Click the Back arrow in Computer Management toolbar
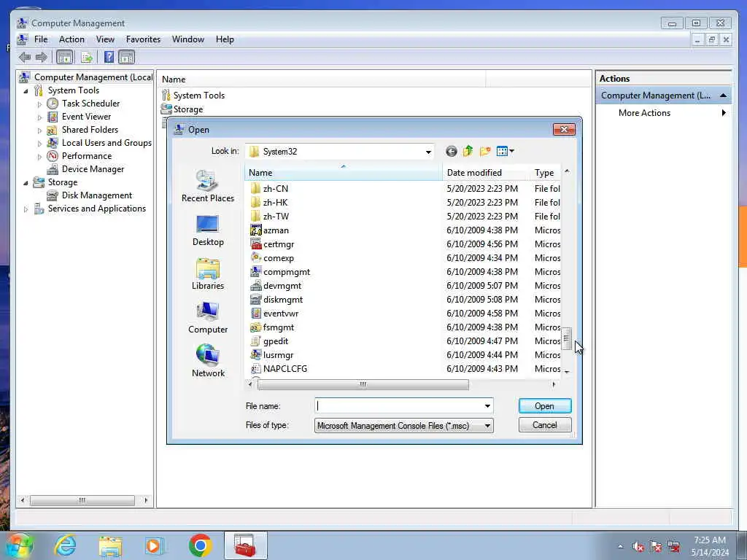 [x=25, y=58]
